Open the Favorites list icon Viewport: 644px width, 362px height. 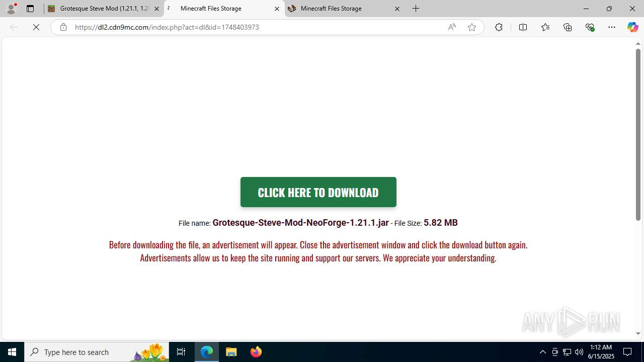(545, 27)
